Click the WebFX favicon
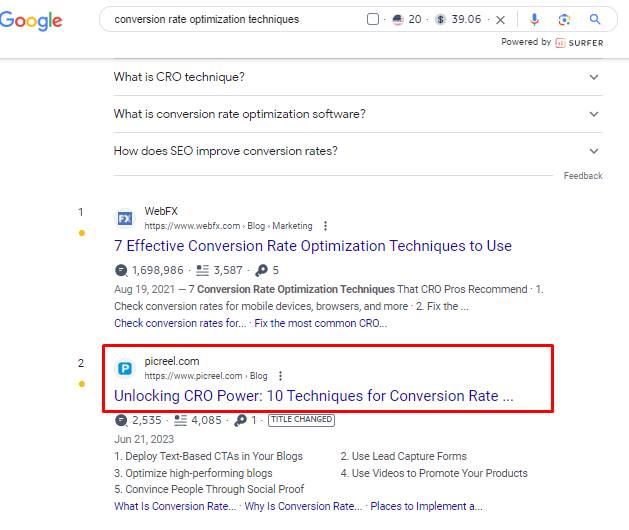The image size is (629, 530). (125, 219)
